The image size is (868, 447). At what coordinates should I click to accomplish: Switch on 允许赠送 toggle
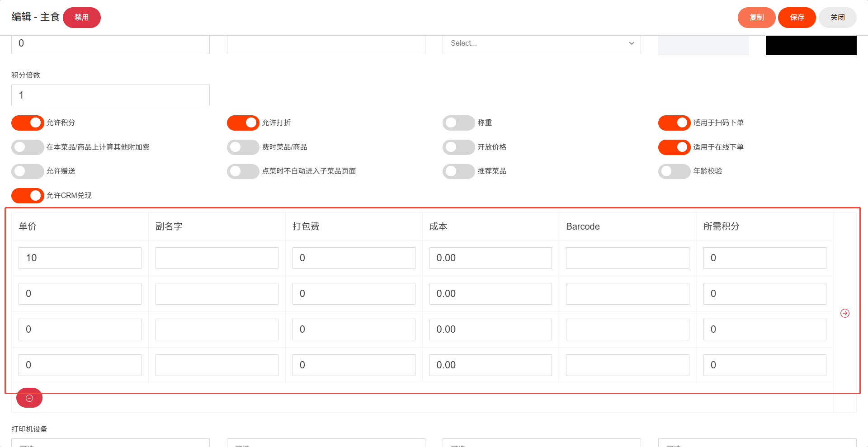28,171
